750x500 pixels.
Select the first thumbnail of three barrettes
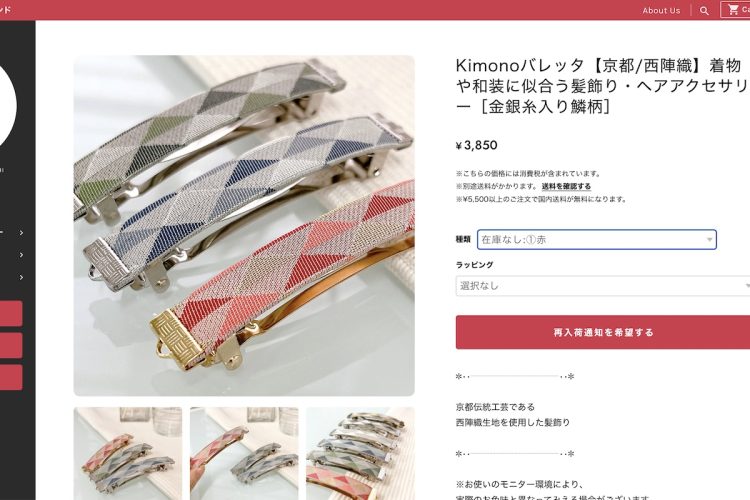[x=128, y=454]
